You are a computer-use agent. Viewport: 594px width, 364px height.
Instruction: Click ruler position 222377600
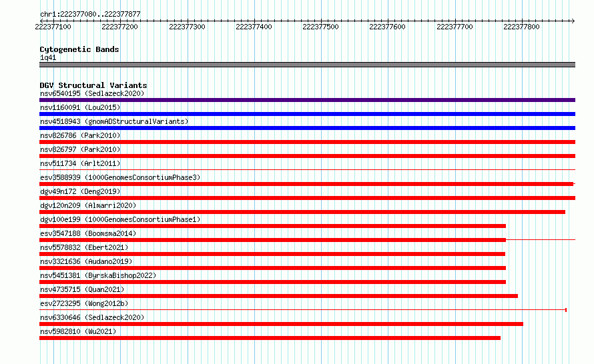[x=387, y=27]
